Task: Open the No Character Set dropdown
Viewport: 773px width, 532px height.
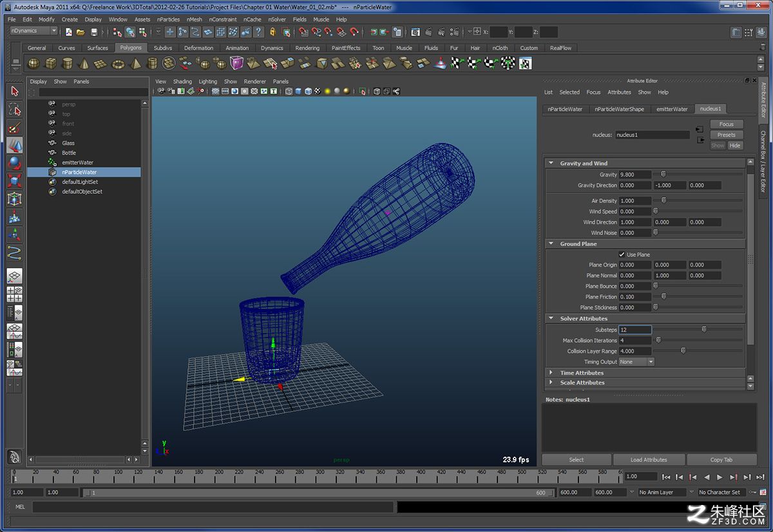Action: click(x=723, y=492)
